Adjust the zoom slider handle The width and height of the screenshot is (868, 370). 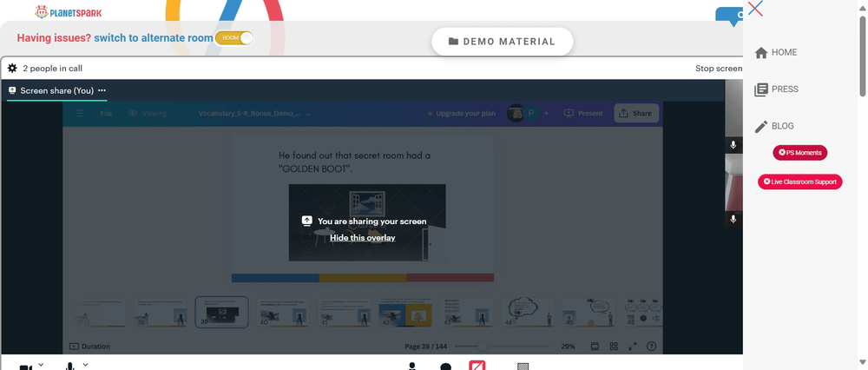click(482, 347)
